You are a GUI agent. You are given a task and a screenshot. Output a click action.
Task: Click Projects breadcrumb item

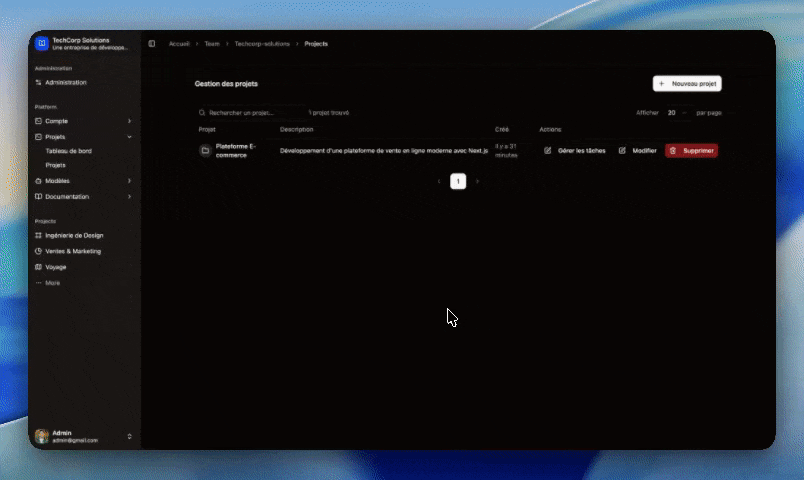pyautogui.click(x=316, y=44)
